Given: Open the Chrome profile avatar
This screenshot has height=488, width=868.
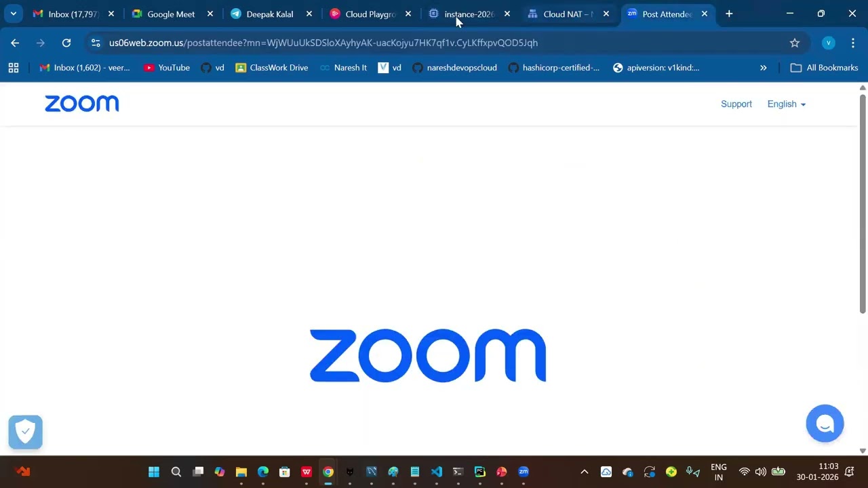Looking at the screenshot, I should click(828, 43).
